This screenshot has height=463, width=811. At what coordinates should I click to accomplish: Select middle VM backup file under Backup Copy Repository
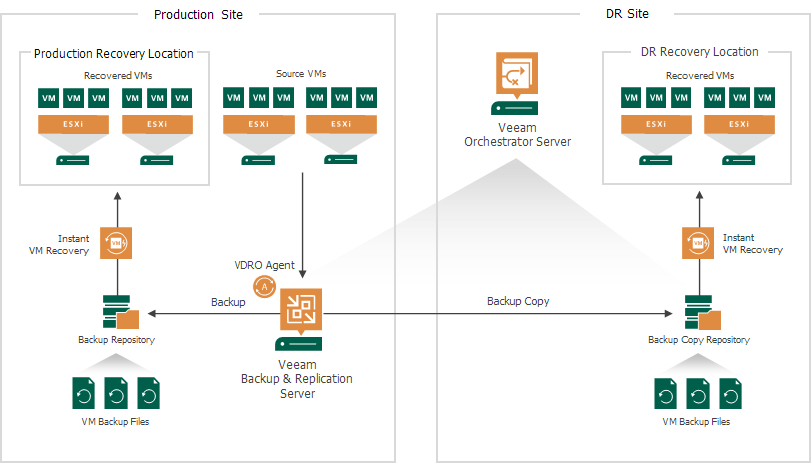tap(698, 393)
